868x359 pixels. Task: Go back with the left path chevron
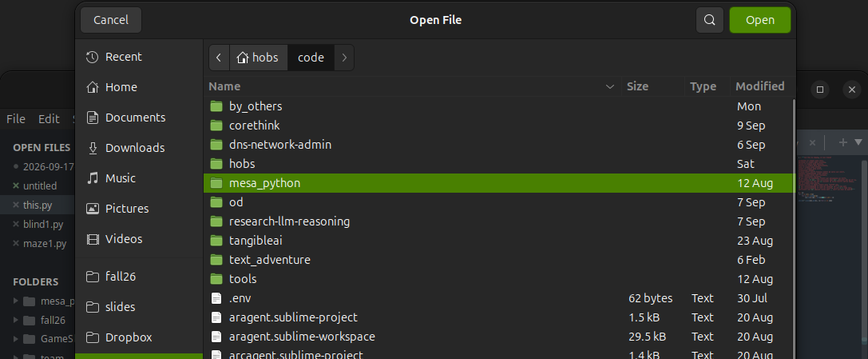220,58
